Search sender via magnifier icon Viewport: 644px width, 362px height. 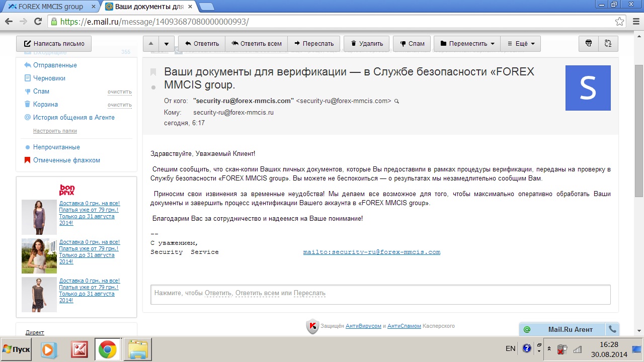pyautogui.click(x=396, y=101)
